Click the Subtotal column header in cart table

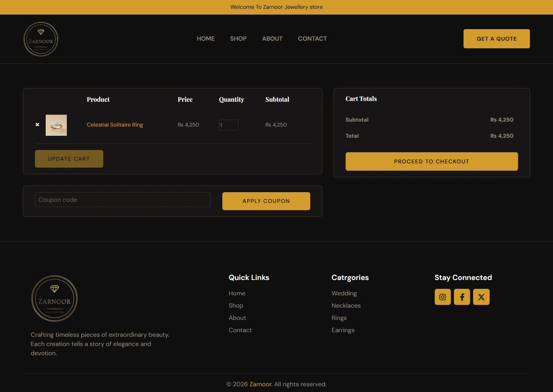pyautogui.click(x=277, y=99)
